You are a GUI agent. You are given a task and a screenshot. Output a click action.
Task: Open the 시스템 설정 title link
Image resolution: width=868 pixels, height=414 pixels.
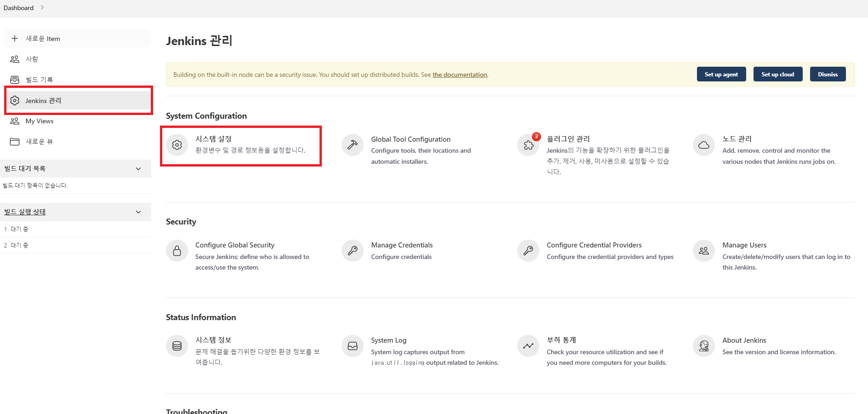click(x=213, y=139)
